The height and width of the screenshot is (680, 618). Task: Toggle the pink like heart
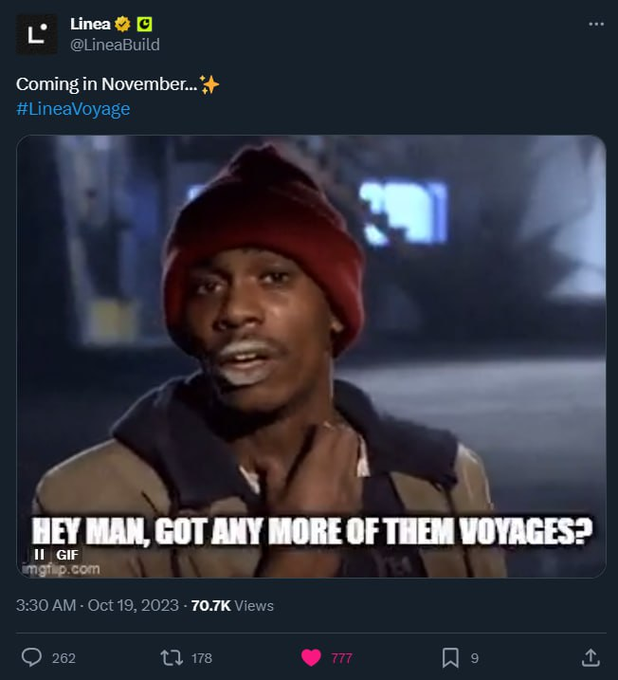point(311,657)
